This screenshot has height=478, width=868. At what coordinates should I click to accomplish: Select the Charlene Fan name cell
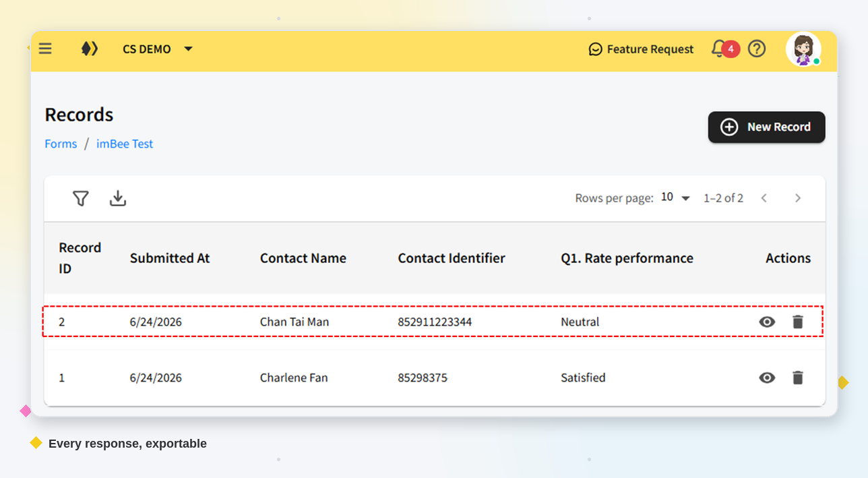294,378
